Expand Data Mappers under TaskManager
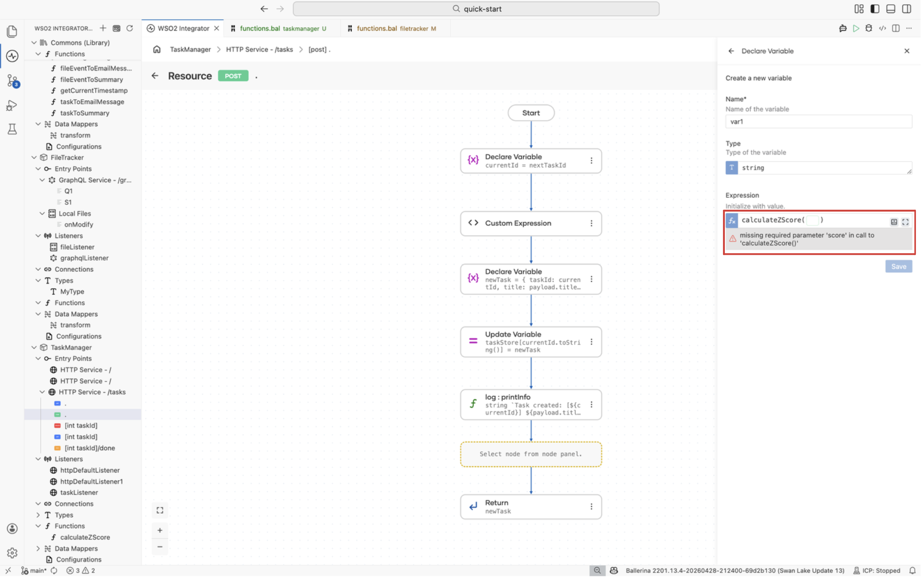The height and width of the screenshot is (584, 924). click(38, 549)
